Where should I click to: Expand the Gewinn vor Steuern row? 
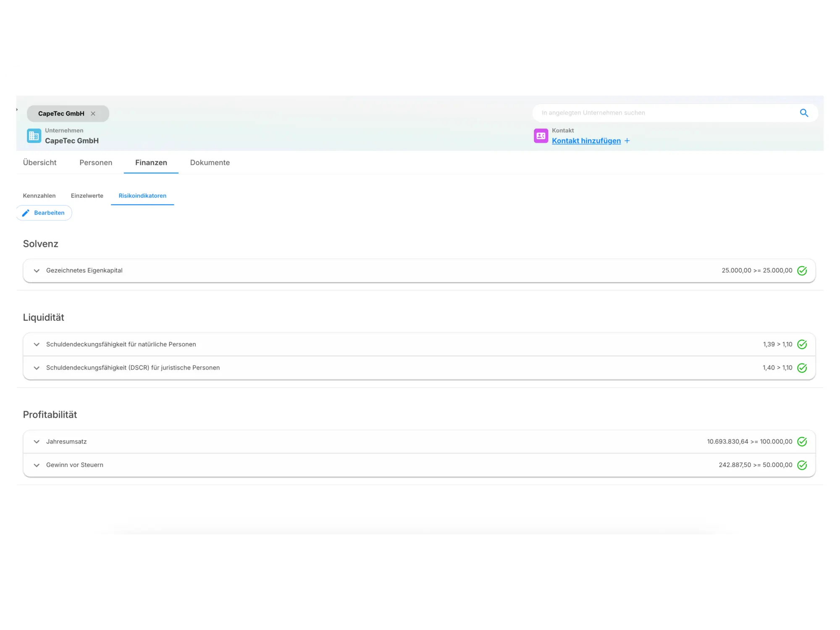coord(37,465)
